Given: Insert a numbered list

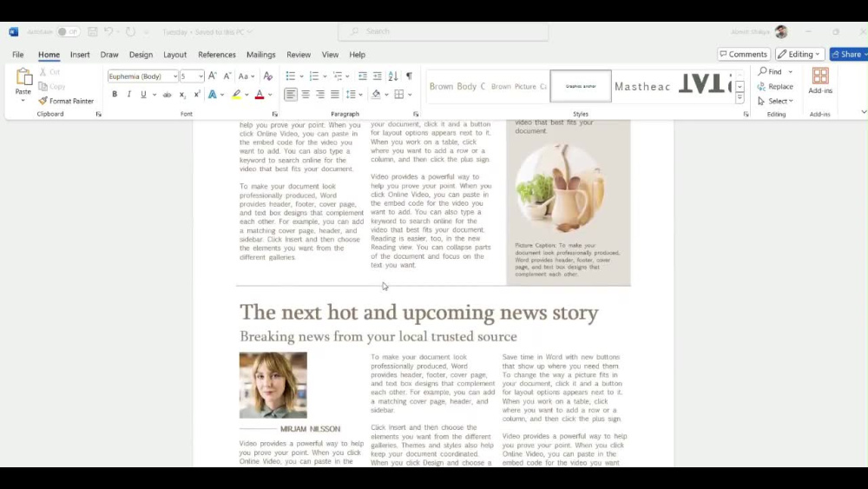Looking at the screenshot, I should coord(314,76).
